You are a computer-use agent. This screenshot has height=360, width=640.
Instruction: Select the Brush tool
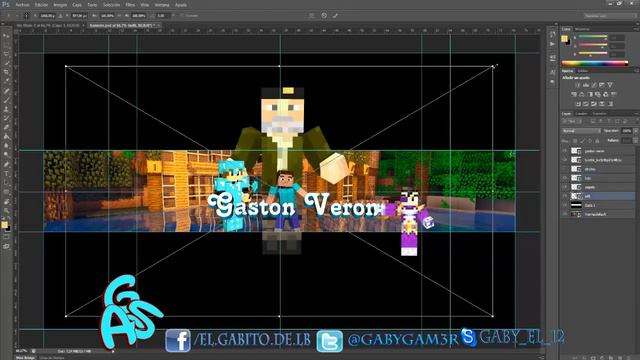click(x=6, y=100)
